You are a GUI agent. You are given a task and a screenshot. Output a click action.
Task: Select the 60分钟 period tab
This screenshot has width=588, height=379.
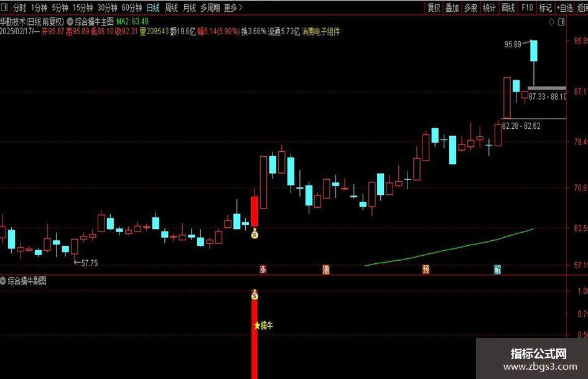(x=132, y=7)
